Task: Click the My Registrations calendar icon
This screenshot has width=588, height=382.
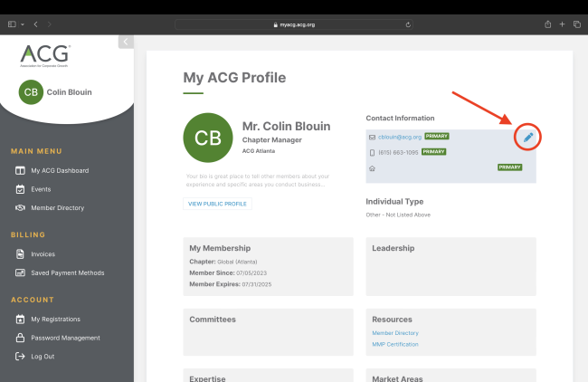Action: pyautogui.click(x=20, y=319)
